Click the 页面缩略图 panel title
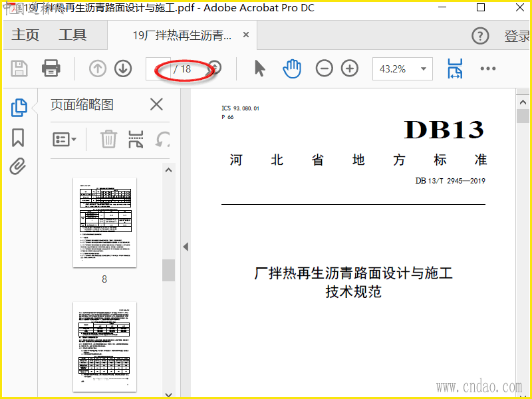The width and height of the screenshot is (532, 399). [x=82, y=104]
